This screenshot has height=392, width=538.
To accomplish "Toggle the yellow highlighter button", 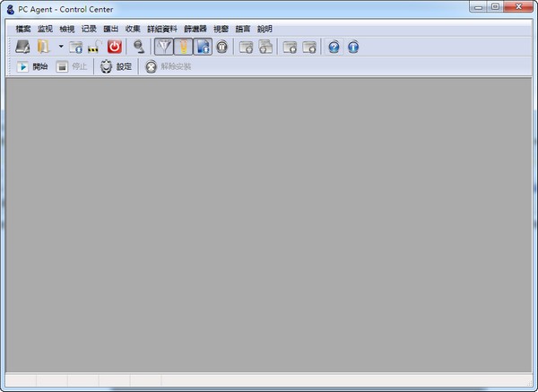I will (183, 47).
